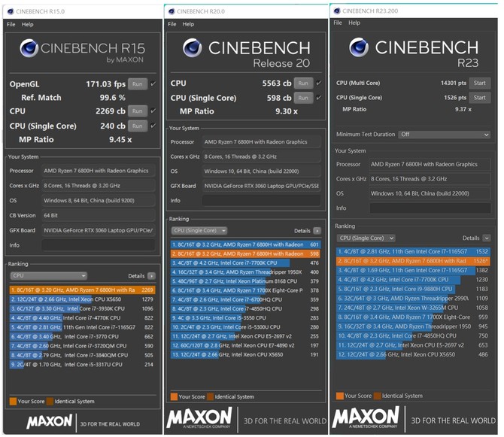This screenshot has width=504, height=437.
Task: Toggle the CPU (Single Core) checkbox in R15
Action: (153, 126)
